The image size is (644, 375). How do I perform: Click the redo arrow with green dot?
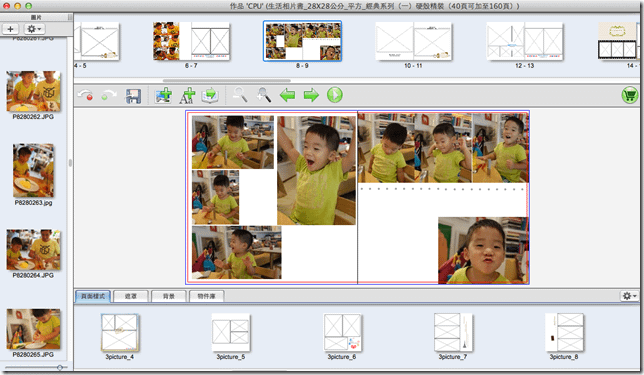point(108,95)
